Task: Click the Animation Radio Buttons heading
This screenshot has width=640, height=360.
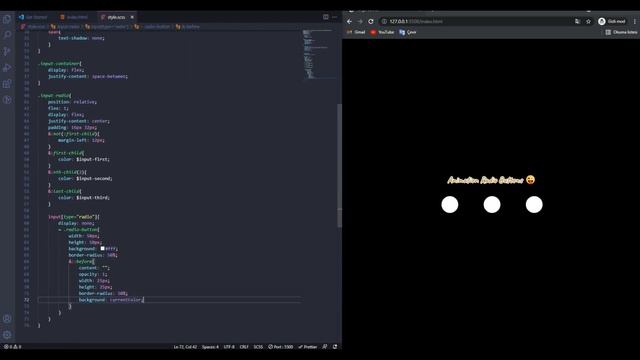Action: coord(491,180)
